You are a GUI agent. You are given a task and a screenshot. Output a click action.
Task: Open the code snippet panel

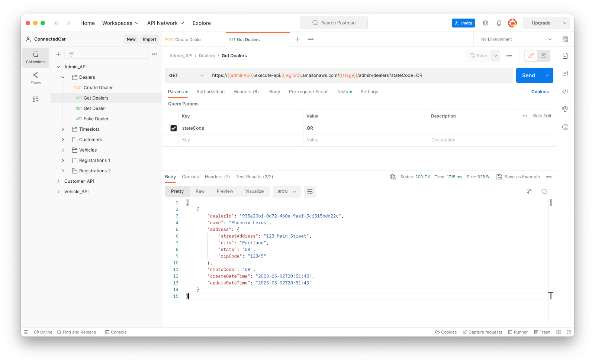pos(565,91)
